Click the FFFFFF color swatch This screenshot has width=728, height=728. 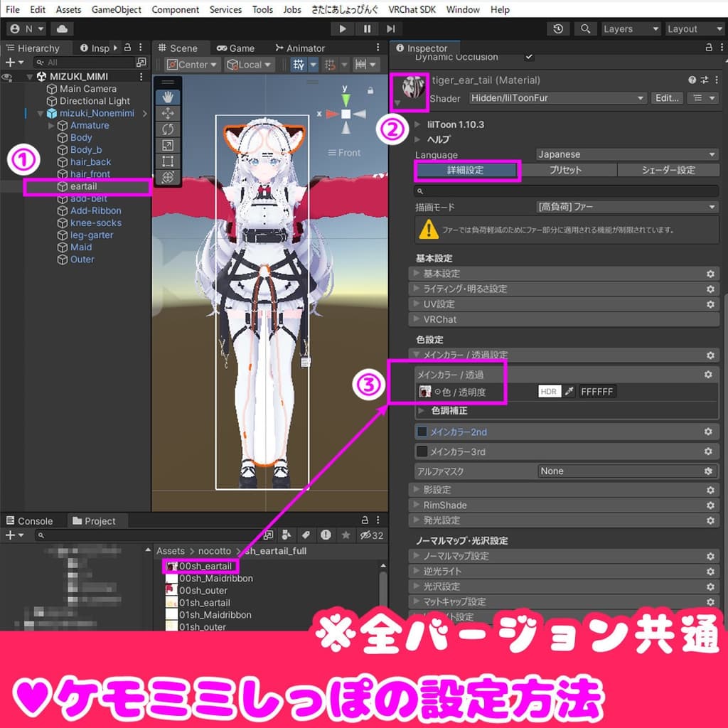click(597, 391)
